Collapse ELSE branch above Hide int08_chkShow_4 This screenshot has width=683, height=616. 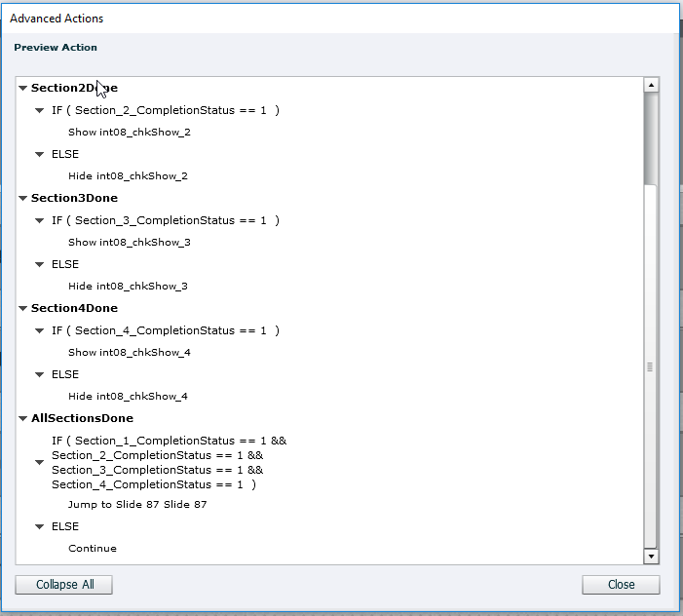pos(40,375)
